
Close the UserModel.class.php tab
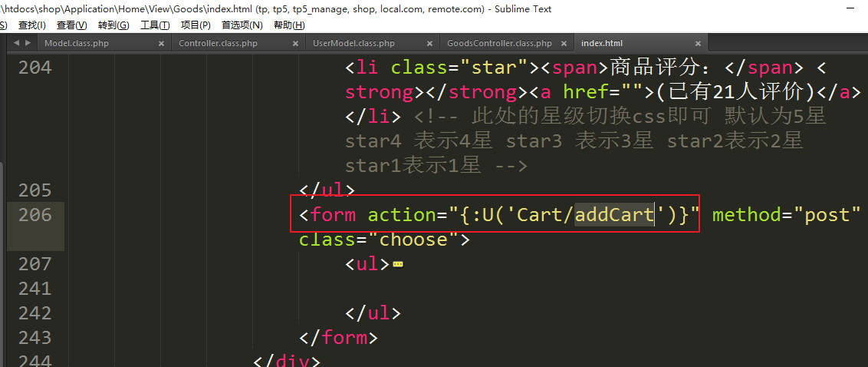pos(429,43)
